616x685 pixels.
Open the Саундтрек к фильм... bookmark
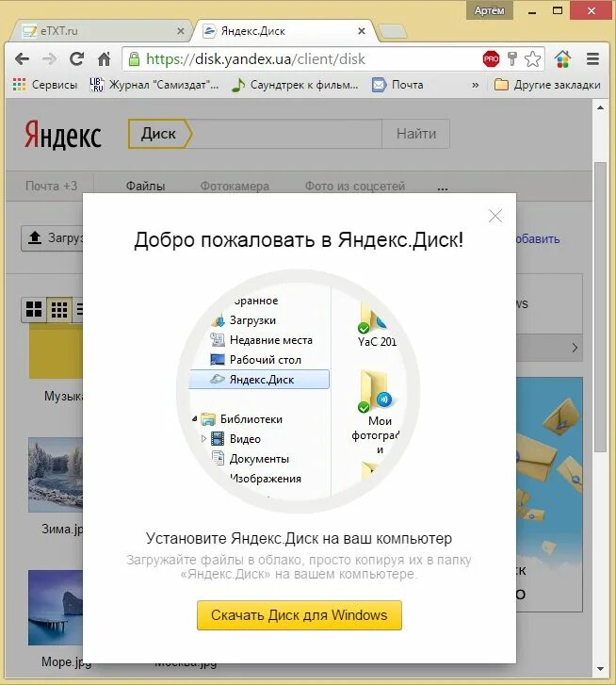click(x=295, y=85)
